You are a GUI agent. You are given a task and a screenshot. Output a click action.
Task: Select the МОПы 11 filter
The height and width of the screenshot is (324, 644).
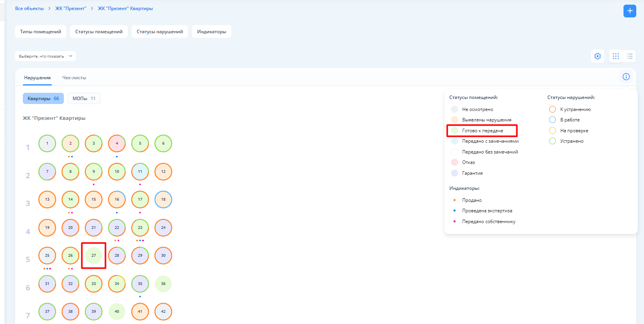(84, 99)
